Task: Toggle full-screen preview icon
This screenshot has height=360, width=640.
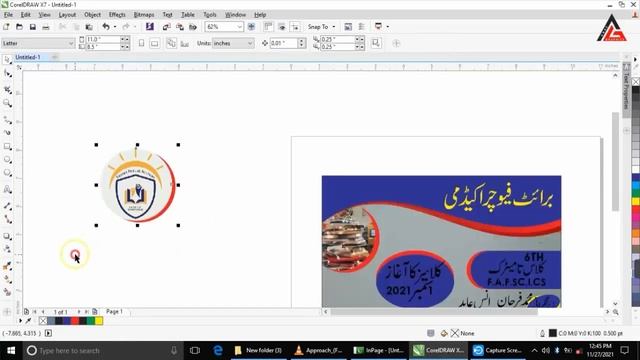Action: (251, 27)
